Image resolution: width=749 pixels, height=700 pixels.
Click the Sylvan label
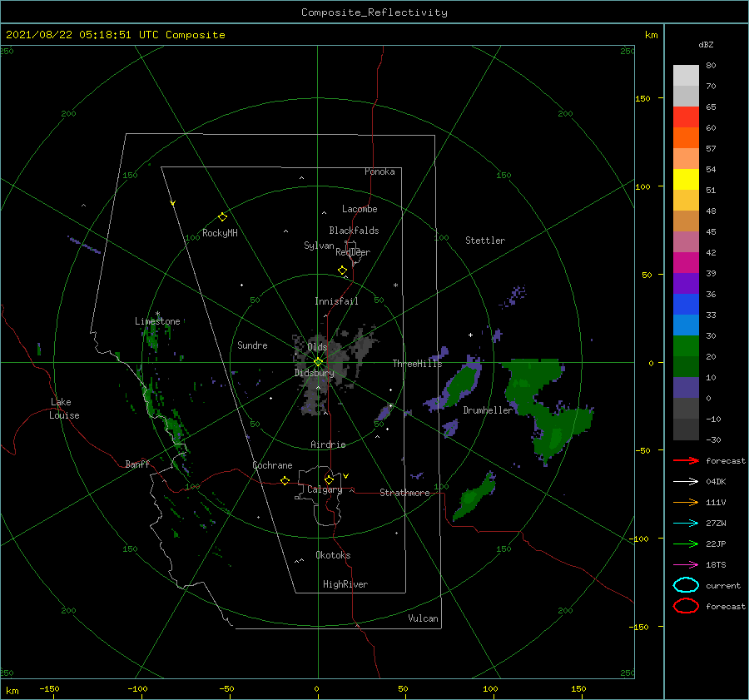pos(319,246)
